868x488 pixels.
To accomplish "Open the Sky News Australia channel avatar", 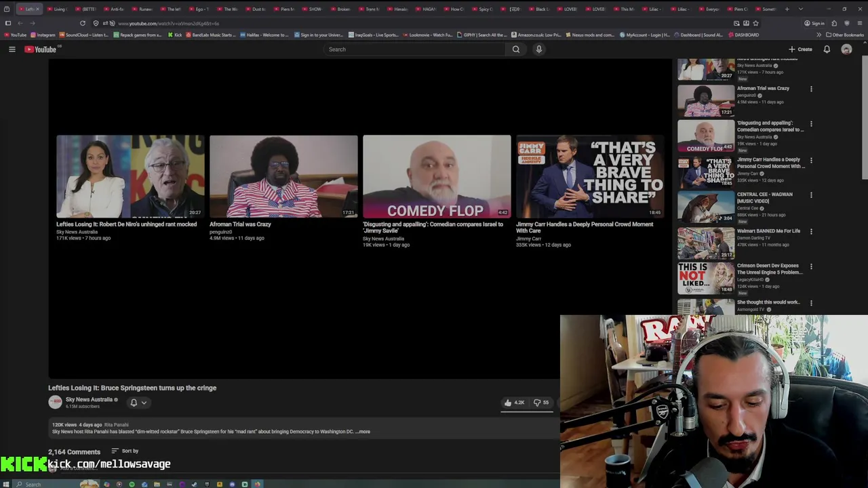I will [55, 402].
